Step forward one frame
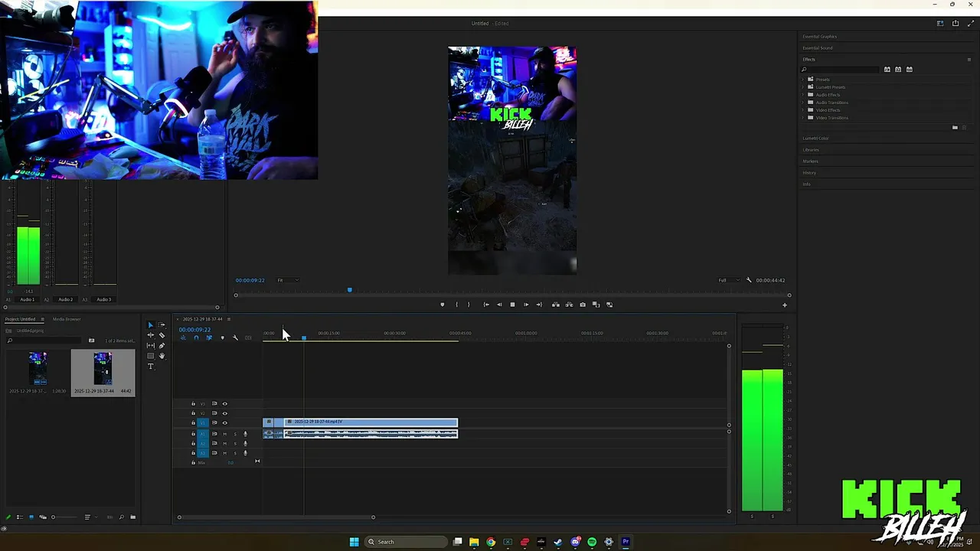The image size is (980, 551). coord(526,305)
